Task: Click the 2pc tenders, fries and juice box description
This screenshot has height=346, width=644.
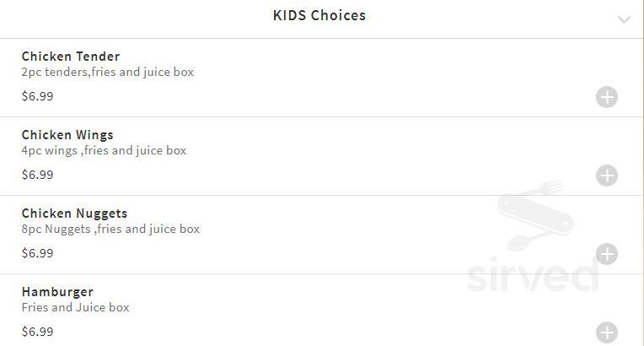Action: (x=108, y=72)
